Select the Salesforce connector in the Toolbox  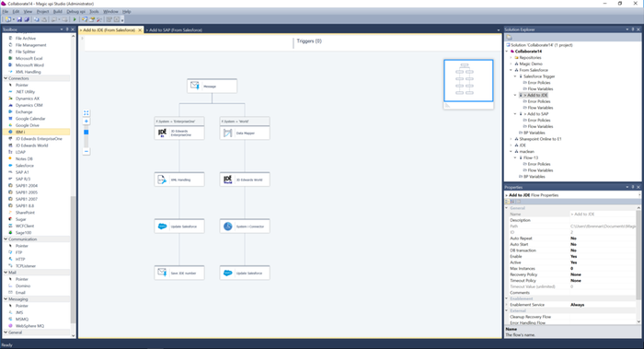coord(24,165)
